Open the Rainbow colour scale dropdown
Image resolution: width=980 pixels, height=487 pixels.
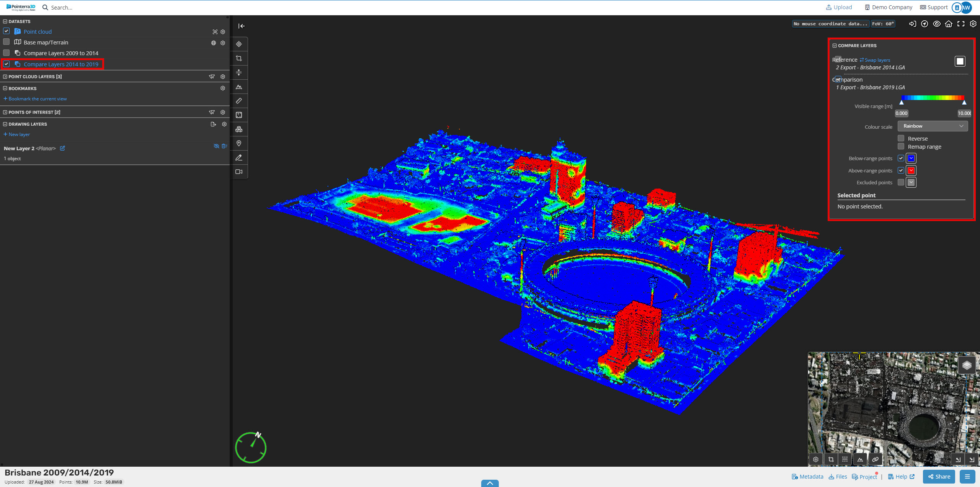click(x=933, y=126)
